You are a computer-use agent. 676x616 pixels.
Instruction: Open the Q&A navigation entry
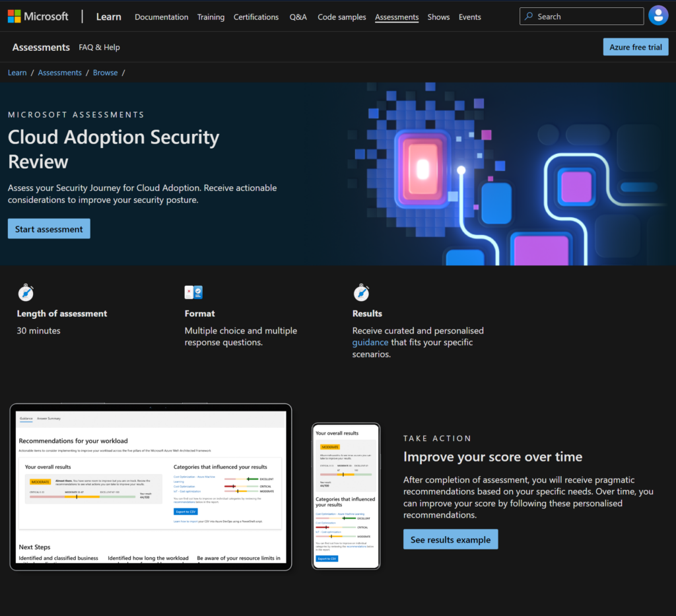tap(298, 17)
